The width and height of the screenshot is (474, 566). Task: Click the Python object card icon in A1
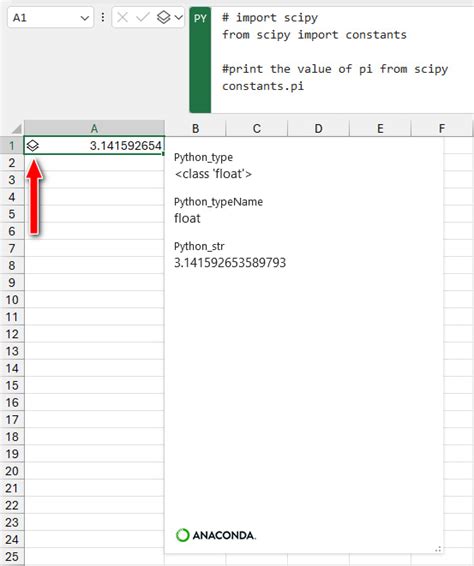coord(32,146)
